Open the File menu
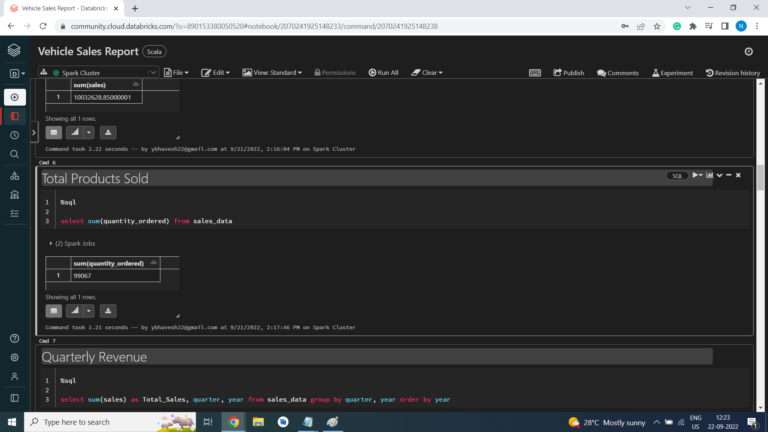This screenshot has width=768, height=432. coord(179,73)
